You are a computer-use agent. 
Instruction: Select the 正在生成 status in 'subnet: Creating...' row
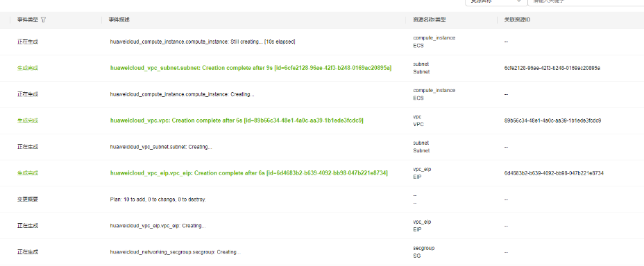pos(28,147)
